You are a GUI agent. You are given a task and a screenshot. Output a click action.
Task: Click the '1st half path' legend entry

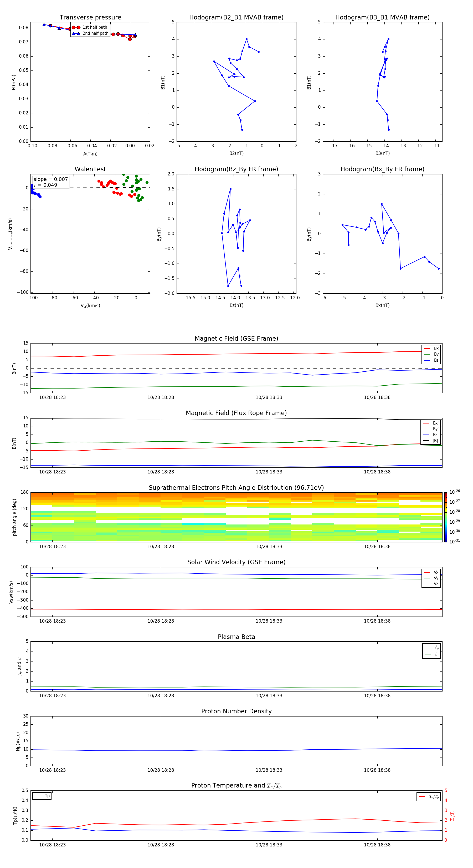click(90, 27)
